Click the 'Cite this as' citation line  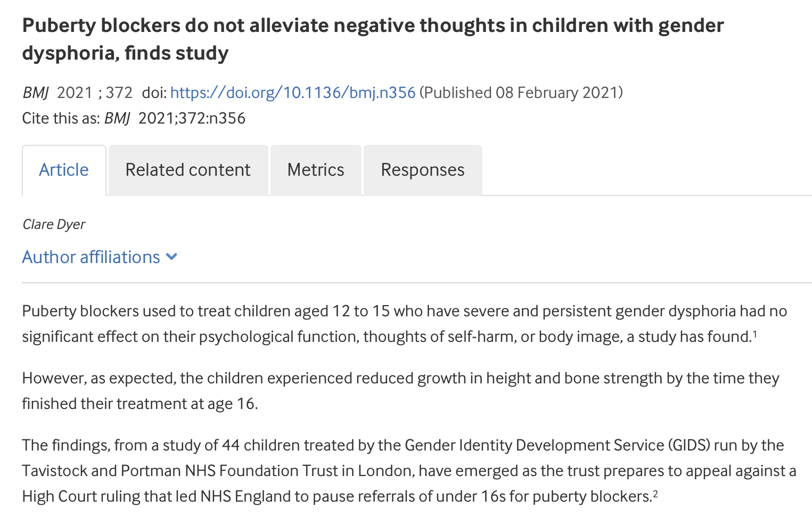pos(134,118)
